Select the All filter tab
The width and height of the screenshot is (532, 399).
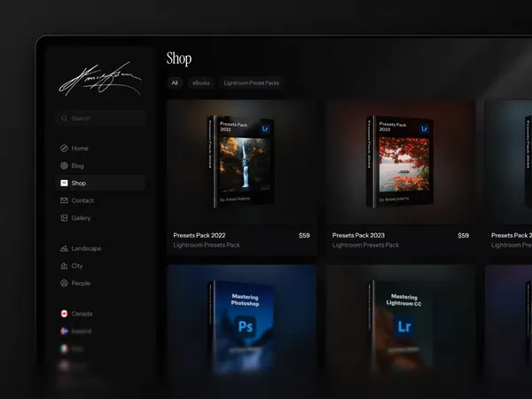coord(175,82)
